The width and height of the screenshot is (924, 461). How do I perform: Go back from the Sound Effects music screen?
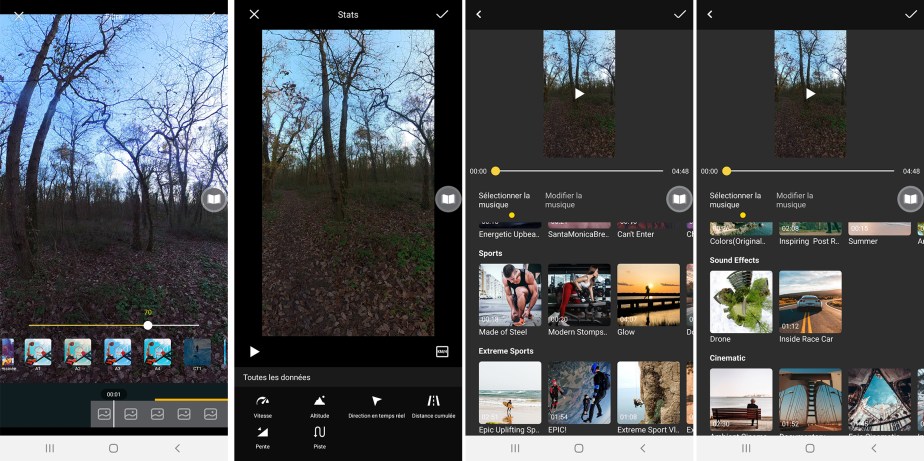710,14
